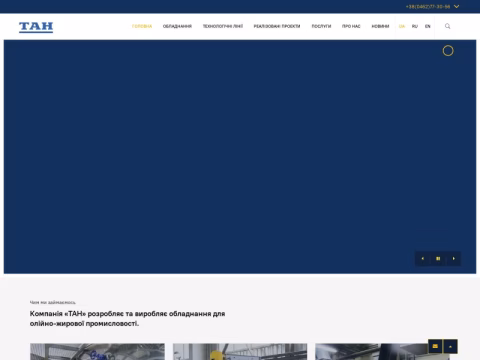Open the Технологічні лінії menu item
Screen dimensions: 480x360
[223, 26]
